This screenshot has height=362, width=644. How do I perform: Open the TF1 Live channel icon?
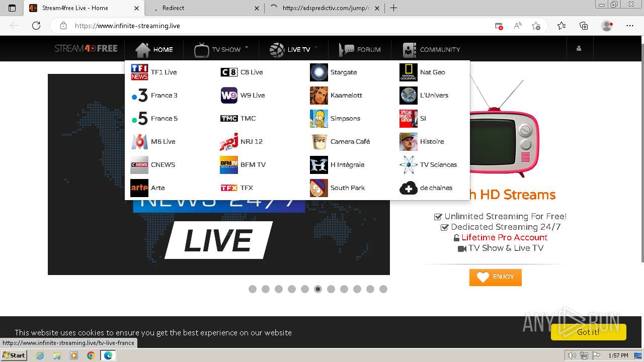[139, 72]
